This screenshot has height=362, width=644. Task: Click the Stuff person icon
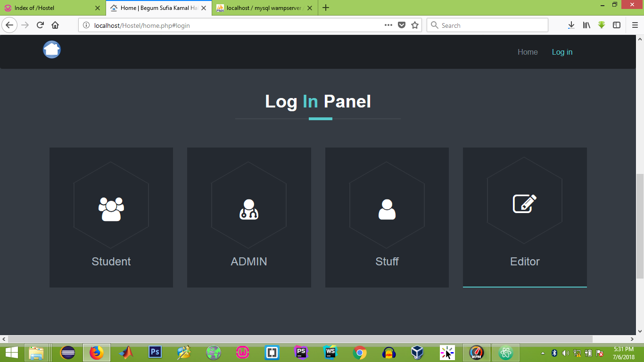point(387,207)
